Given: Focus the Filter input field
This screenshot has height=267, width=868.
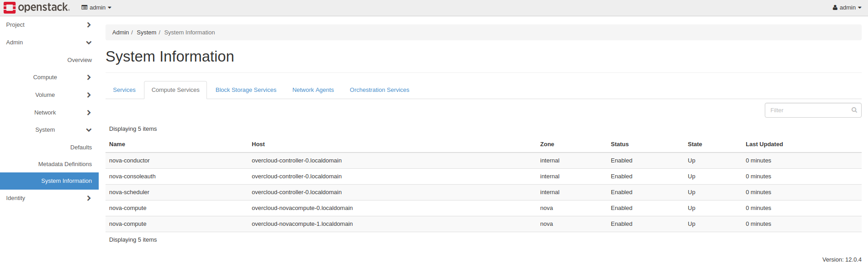Looking at the screenshot, I should coord(813,110).
